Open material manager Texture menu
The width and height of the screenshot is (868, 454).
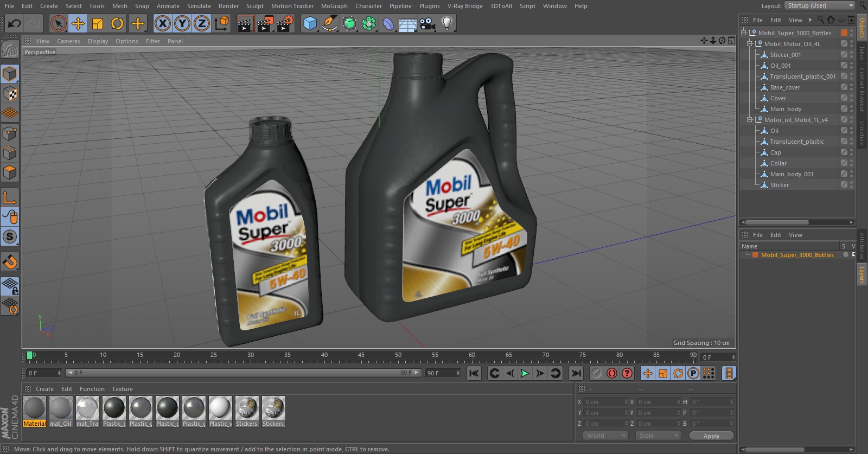point(122,389)
